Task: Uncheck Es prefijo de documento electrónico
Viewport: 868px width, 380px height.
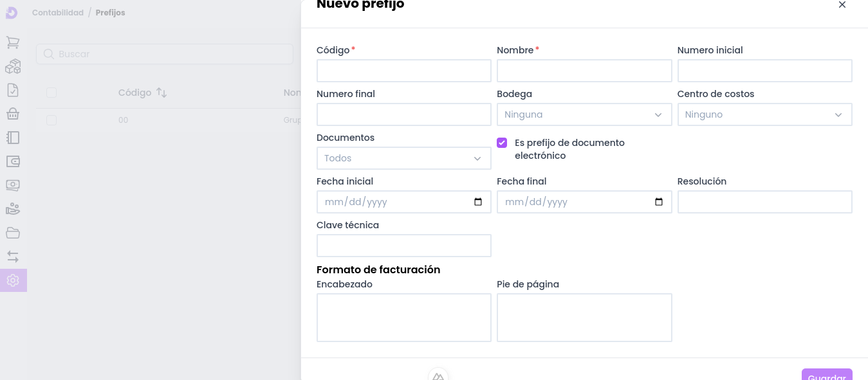Action: click(x=502, y=143)
